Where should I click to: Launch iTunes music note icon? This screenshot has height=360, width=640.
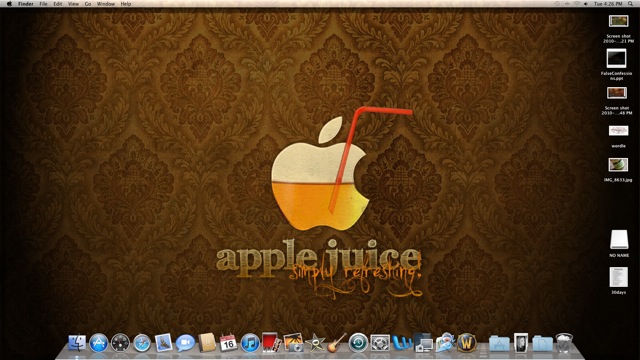pos(250,343)
